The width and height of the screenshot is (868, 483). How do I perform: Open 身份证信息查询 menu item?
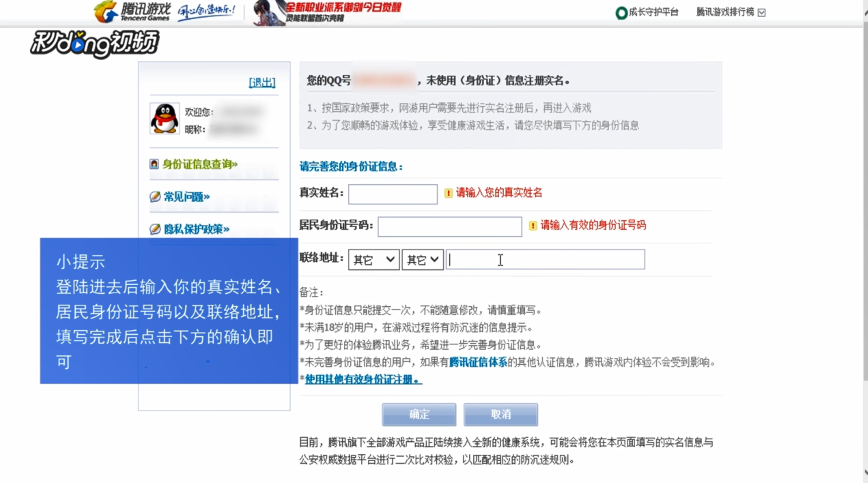pos(200,164)
